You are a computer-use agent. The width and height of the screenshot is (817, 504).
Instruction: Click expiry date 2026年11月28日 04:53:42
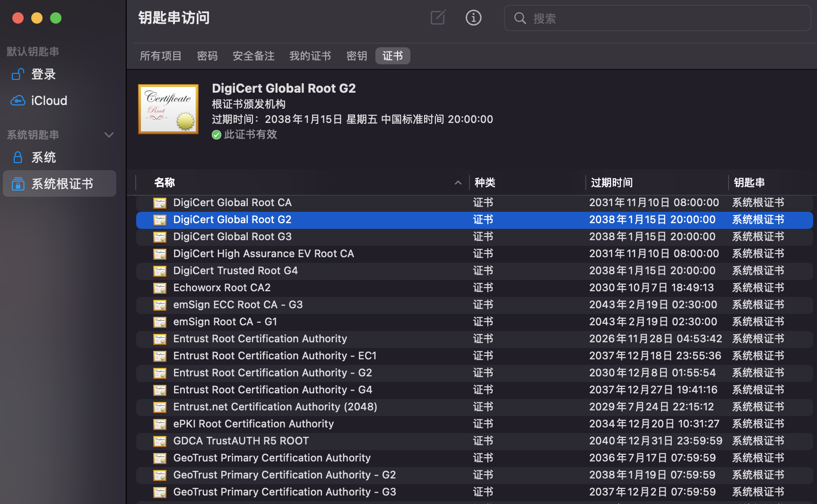[655, 339]
